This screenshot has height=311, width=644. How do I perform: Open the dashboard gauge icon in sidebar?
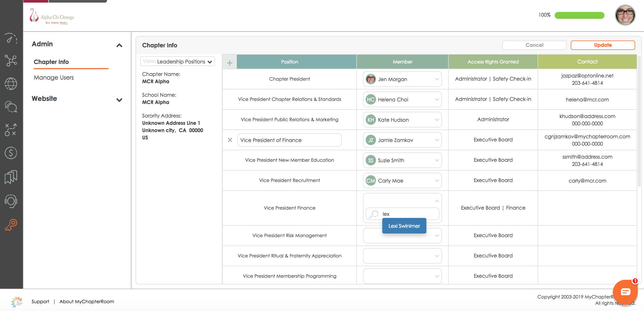pyautogui.click(x=11, y=38)
